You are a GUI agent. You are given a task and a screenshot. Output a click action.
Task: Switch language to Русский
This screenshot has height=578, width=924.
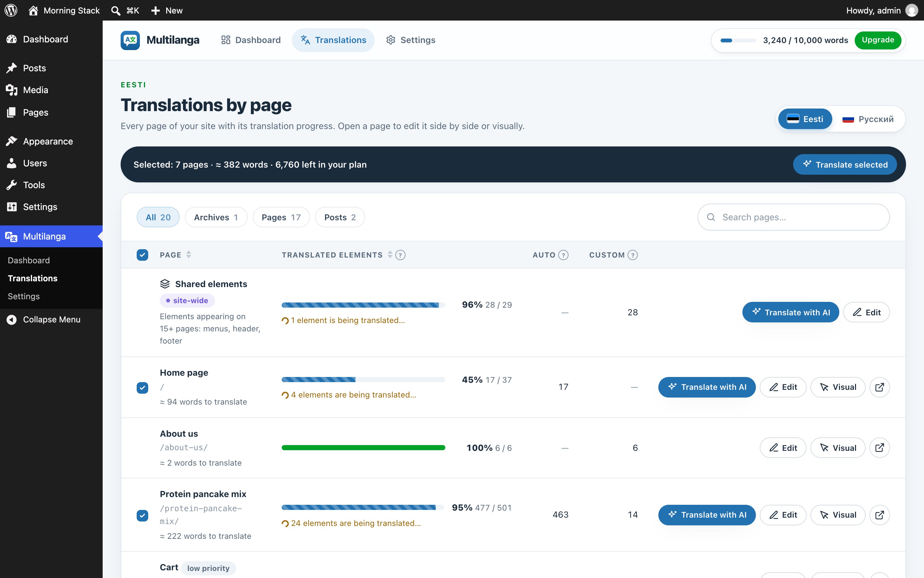tap(868, 119)
